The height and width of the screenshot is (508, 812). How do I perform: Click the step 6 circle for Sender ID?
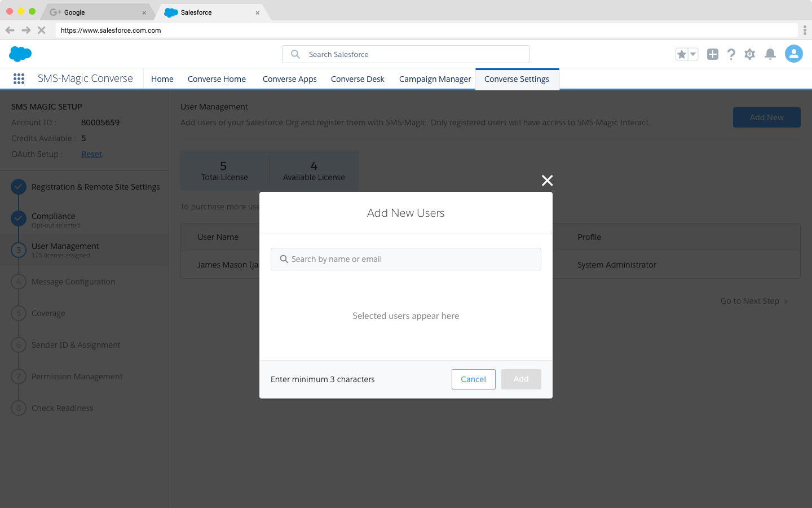(19, 345)
